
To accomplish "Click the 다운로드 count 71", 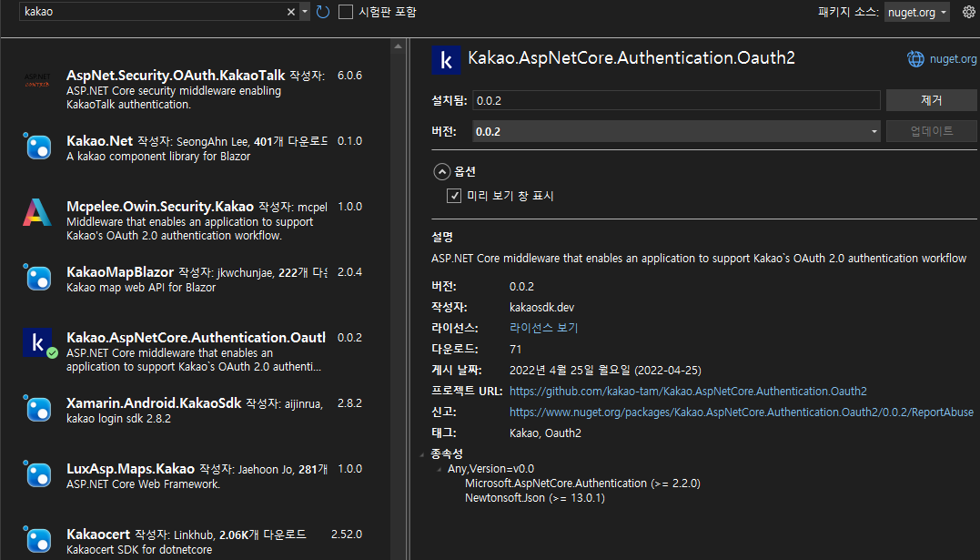I will pyautogui.click(x=516, y=349).
